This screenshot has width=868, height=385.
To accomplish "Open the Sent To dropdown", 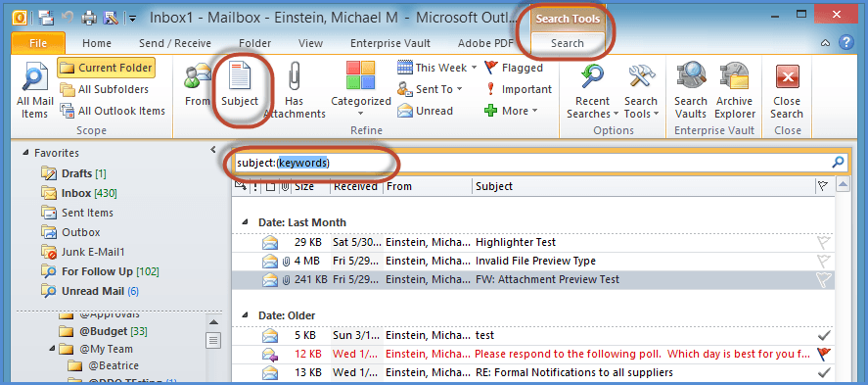I will [x=431, y=89].
